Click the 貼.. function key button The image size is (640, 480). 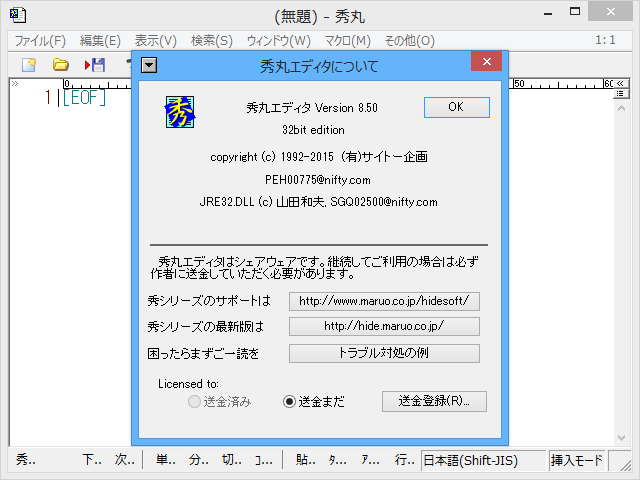tap(306, 460)
